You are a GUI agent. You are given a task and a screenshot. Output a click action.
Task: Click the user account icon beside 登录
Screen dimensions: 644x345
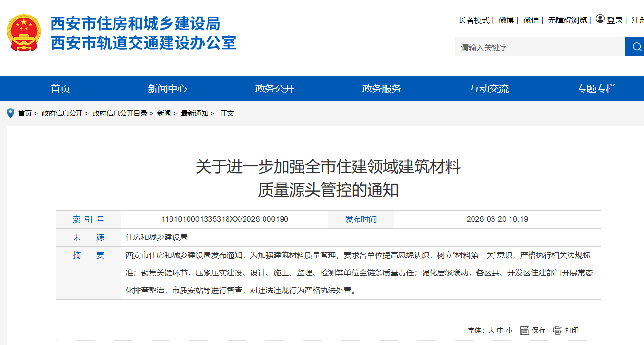point(600,19)
